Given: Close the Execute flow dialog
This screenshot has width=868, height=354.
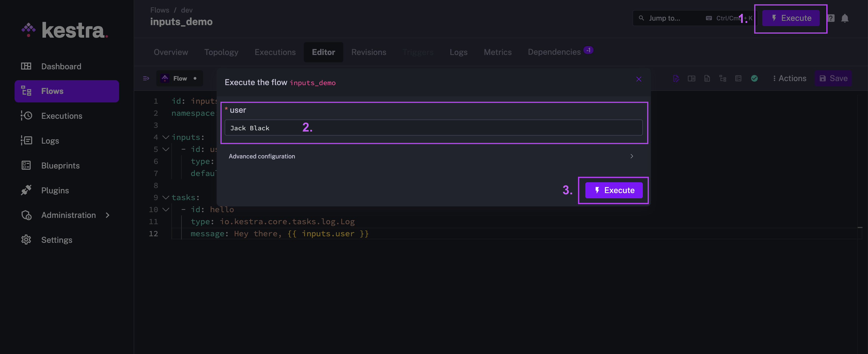Looking at the screenshot, I should [x=638, y=79].
